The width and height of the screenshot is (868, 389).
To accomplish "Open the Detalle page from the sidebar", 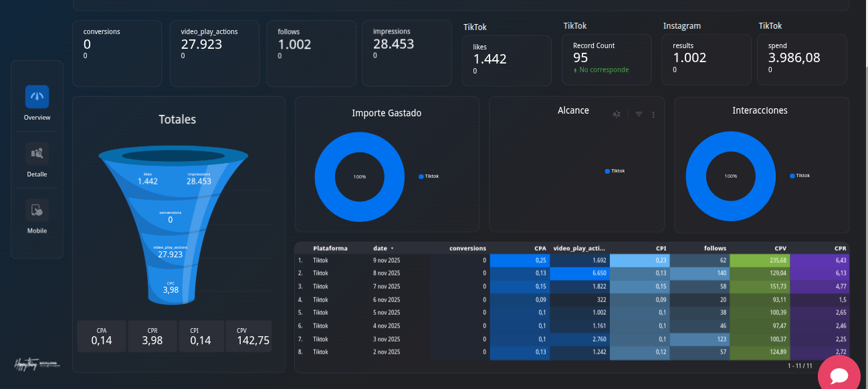I will pos(37,154).
